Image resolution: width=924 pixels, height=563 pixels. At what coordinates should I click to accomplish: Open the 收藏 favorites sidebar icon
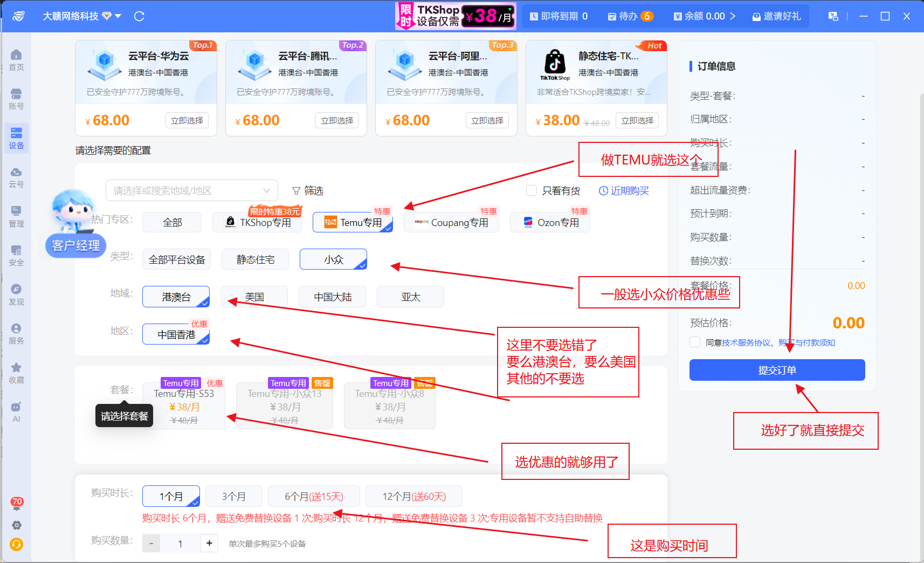click(x=16, y=373)
